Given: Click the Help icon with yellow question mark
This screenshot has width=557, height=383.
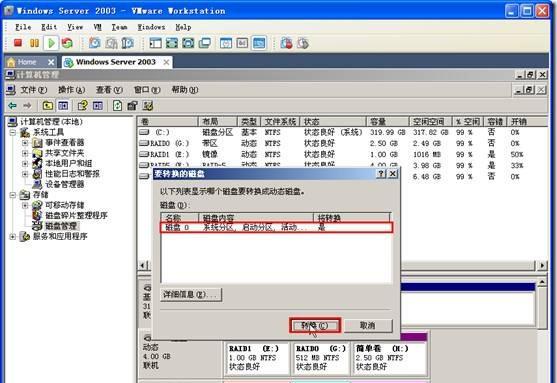Looking at the screenshot, I should 82,106.
